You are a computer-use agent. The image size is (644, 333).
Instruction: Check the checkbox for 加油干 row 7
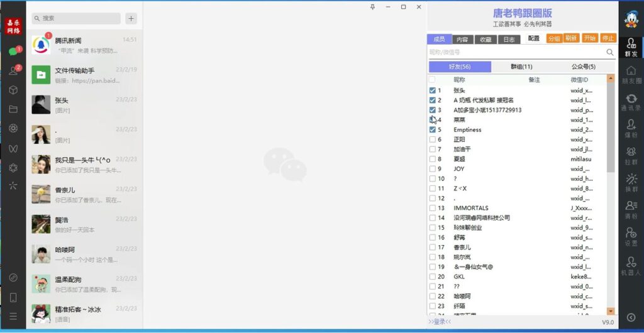[432, 150]
